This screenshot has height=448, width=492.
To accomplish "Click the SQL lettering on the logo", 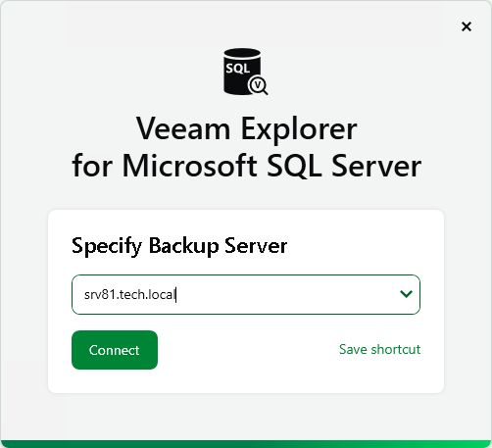I will [x=237, y=69].
